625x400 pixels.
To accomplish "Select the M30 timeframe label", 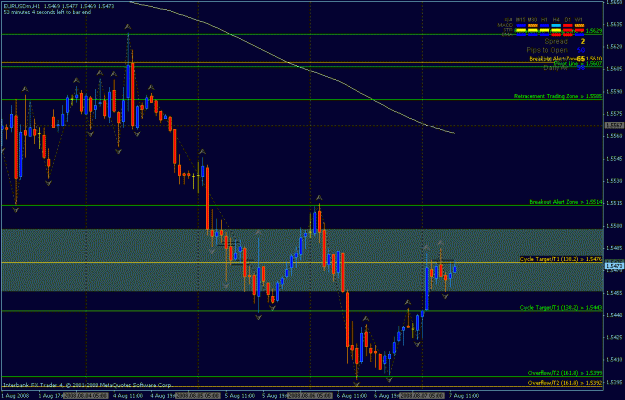I will (x=532, y=19).
